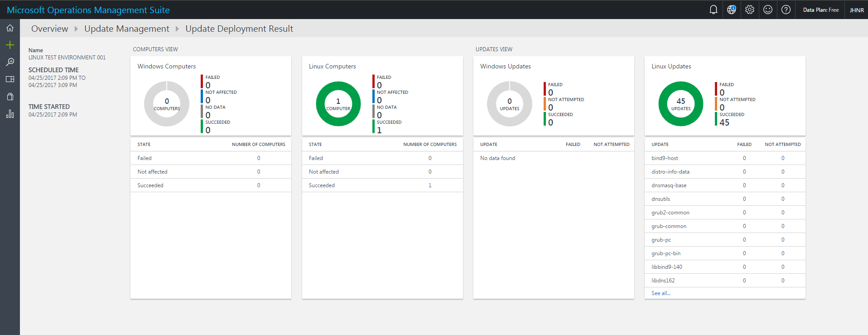Screen dimensions: 868x335
Task: Click NUMBER OF COMPUTERS header in Windows Computers
Action: coord(259,145)
